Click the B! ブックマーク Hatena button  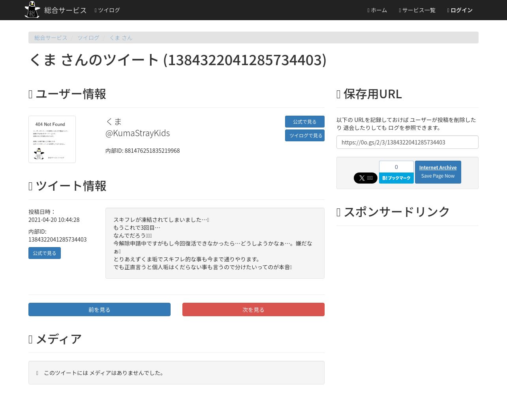[x=396, y=178]
